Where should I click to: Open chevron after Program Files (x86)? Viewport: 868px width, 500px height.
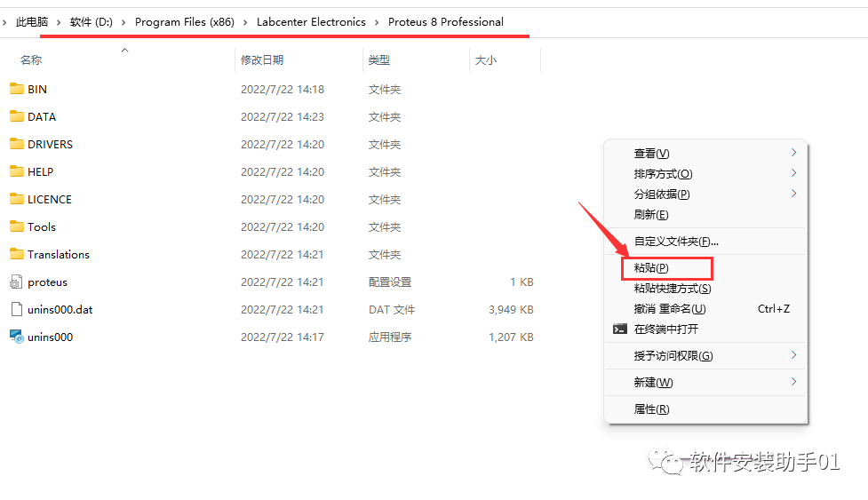click(245, 22)
